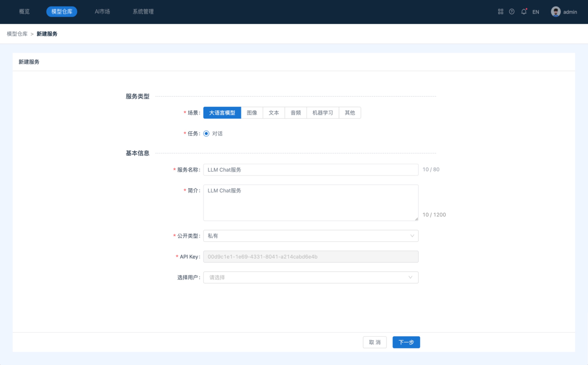
Task: Click the help question mark icon
Action: [x=512, y=11]
